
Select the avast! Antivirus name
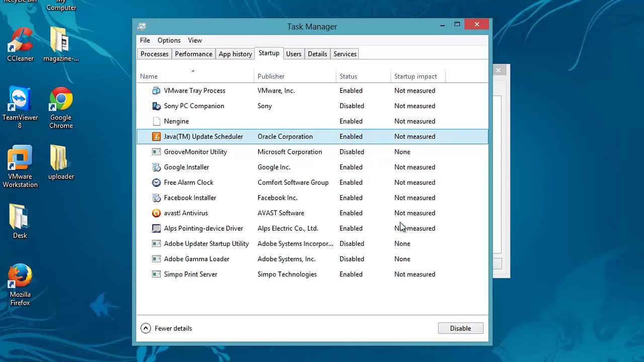click(186, 213)
